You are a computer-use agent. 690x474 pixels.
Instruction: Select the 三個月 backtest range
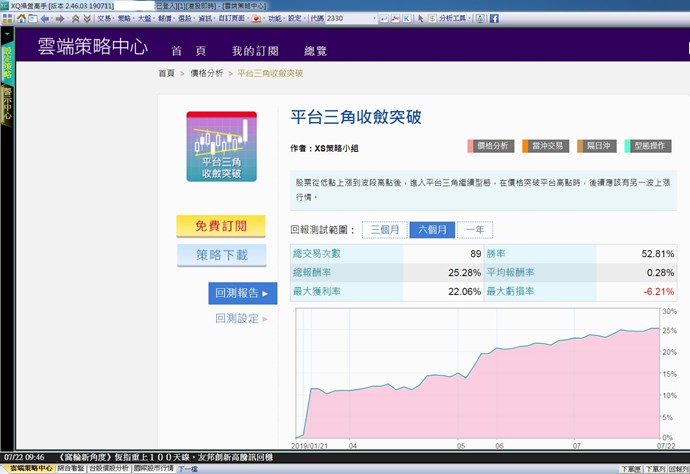384,229
